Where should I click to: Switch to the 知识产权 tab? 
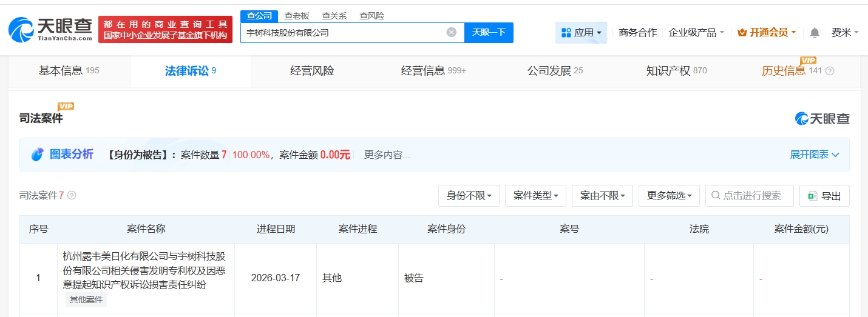[676, 71]
